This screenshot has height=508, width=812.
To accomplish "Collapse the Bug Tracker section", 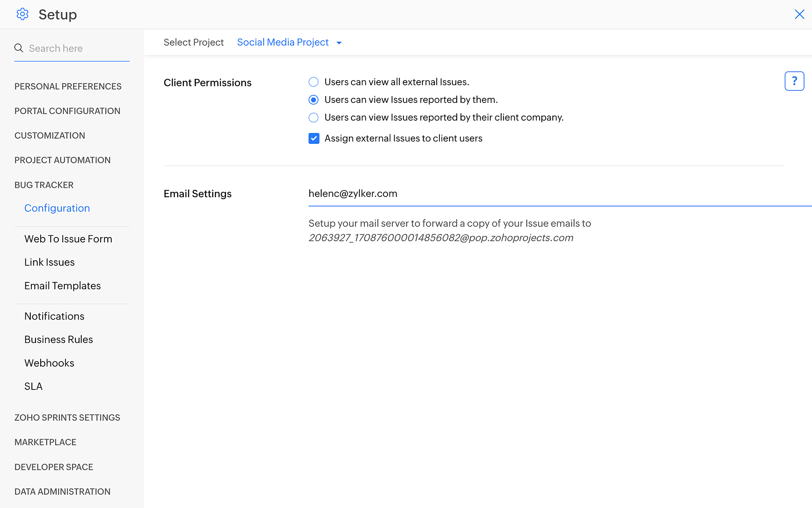I will coord(44,185).
